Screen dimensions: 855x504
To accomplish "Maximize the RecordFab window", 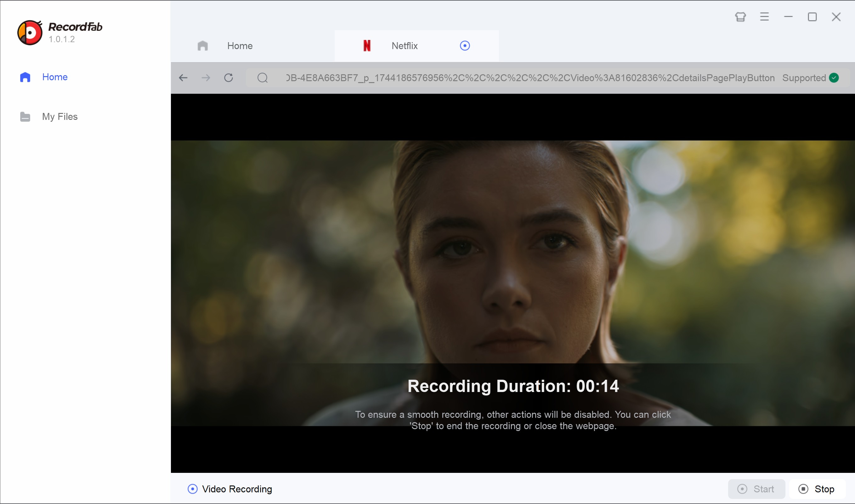I will pyautogui.click(x=812, y=17).
